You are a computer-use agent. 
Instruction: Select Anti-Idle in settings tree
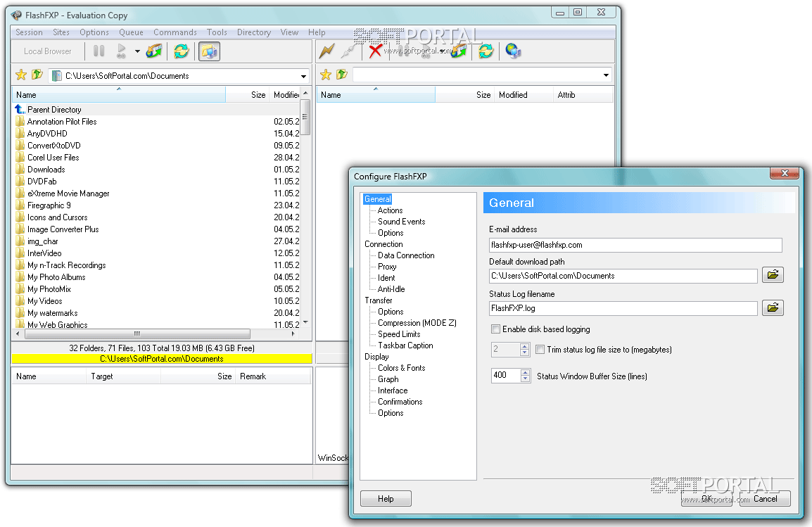[391, 289]
